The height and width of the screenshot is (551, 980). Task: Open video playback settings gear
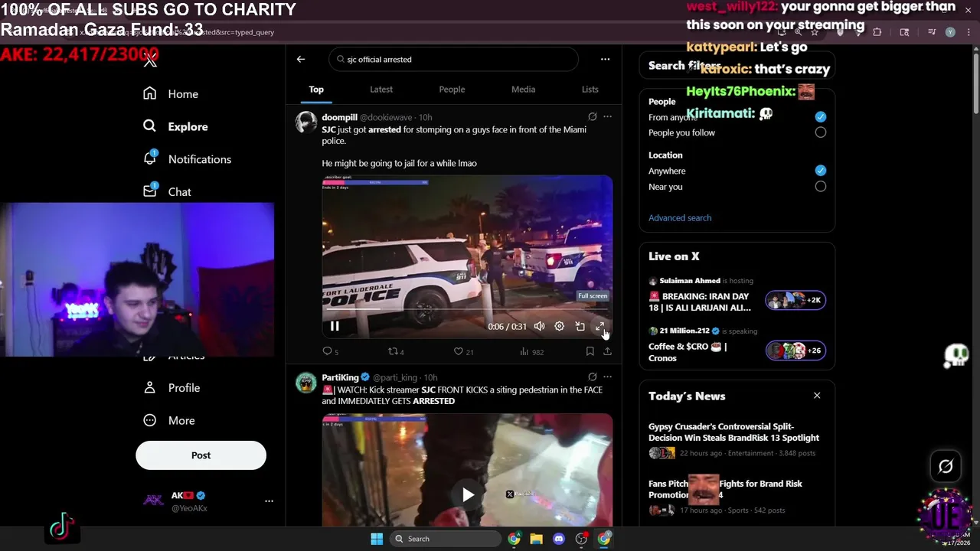tap(560, 326)
